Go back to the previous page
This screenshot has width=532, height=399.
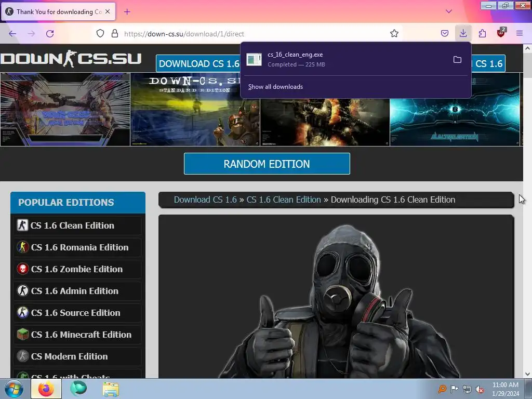[12, 34]
